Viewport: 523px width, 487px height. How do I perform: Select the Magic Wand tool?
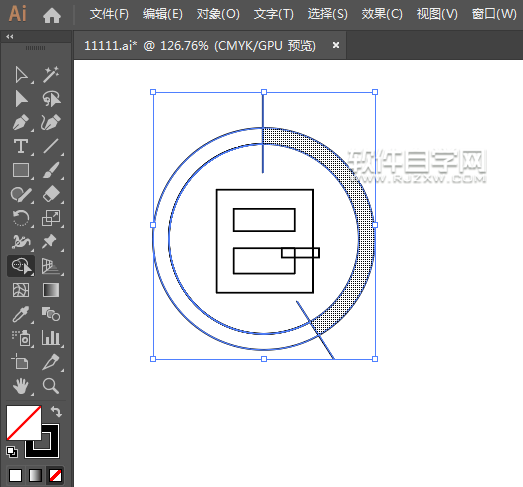point(51,75)
